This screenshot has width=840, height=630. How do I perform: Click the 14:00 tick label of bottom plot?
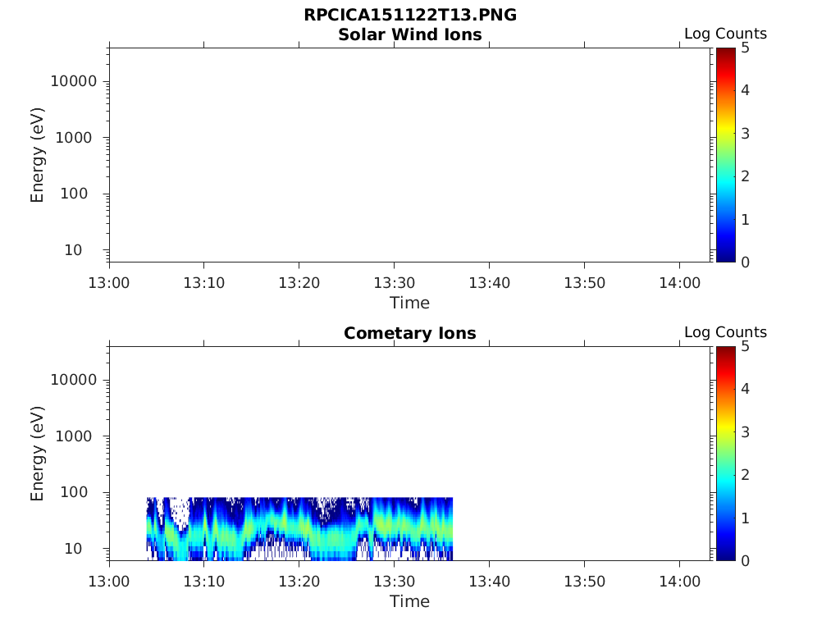click(x=680, y=582)
